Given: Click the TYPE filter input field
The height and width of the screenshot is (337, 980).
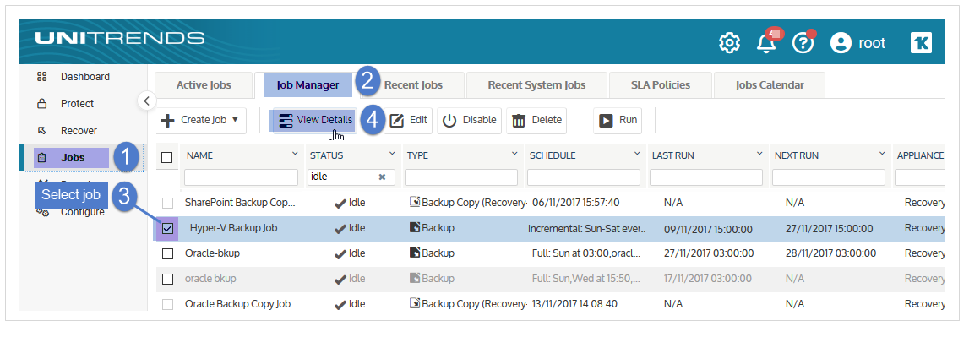Looking at the screenshot, I should [x=461, y=177].
